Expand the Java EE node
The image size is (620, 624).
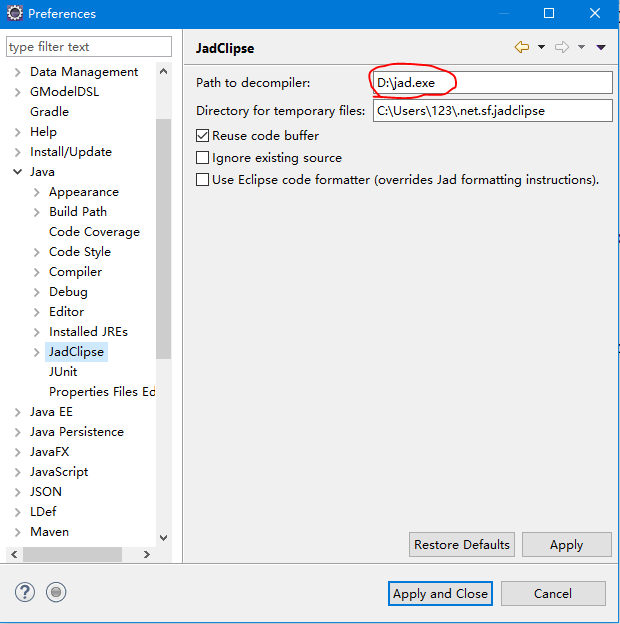click(18, 412)
